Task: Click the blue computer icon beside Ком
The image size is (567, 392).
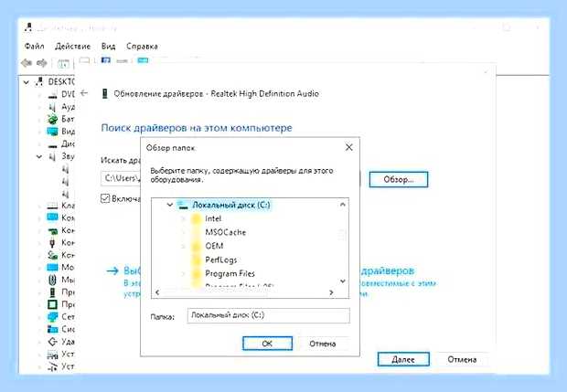Action: tap(52, 217)
